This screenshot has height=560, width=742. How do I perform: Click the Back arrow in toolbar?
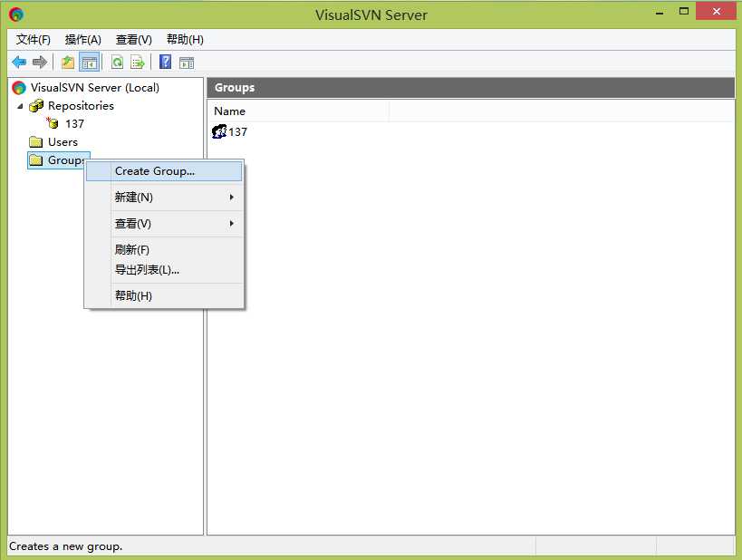[x=19, y=62]
